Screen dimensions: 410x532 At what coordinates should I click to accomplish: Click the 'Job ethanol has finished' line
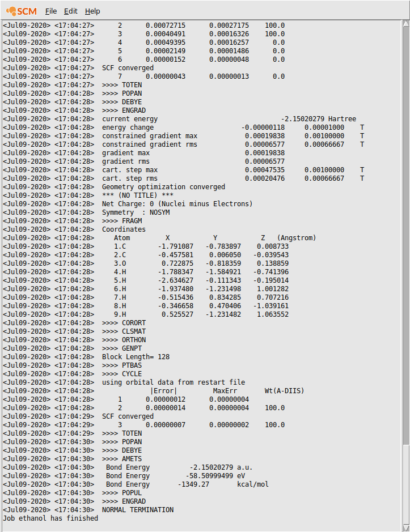(50, 518)
